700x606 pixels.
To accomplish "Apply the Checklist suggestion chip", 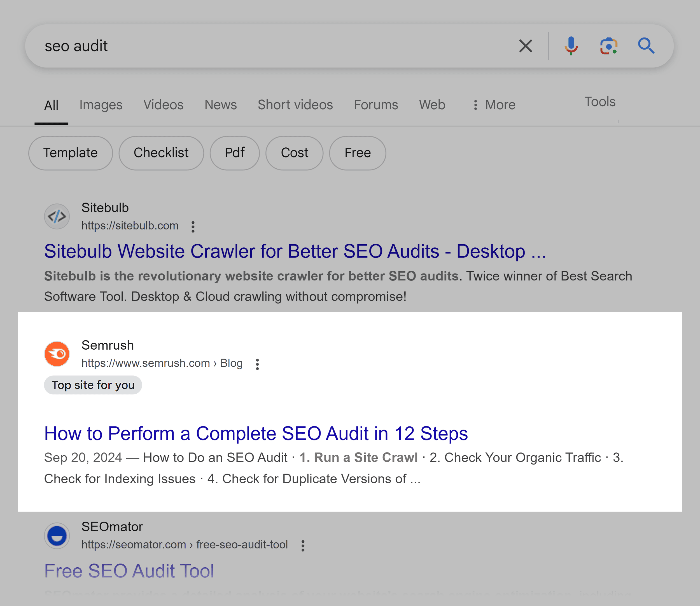I will (x=161, y=153).
